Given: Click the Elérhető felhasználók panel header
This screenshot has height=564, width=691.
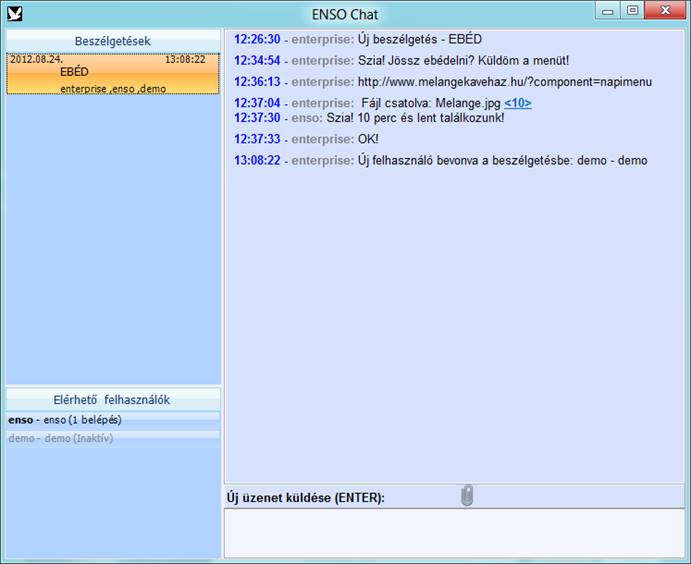Looking at the screenshot, I should click(113, 400).
